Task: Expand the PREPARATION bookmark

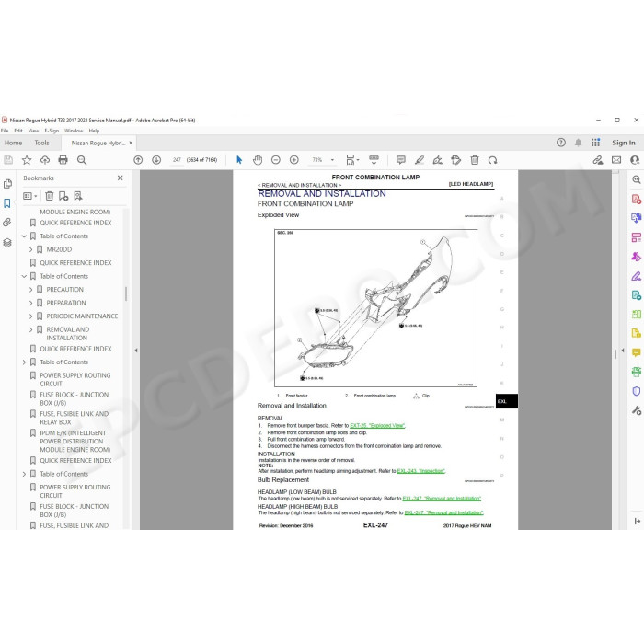Action: (x=30, y=303)
